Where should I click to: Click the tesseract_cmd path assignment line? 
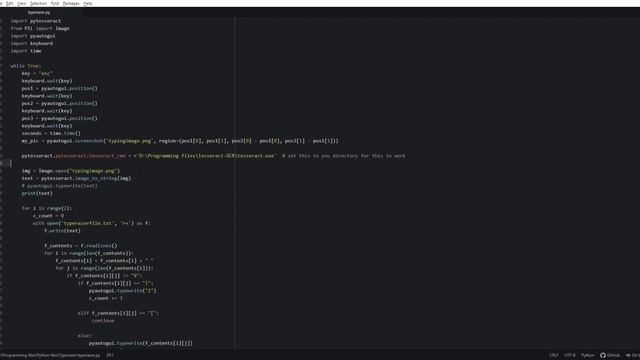click(213, 156)
